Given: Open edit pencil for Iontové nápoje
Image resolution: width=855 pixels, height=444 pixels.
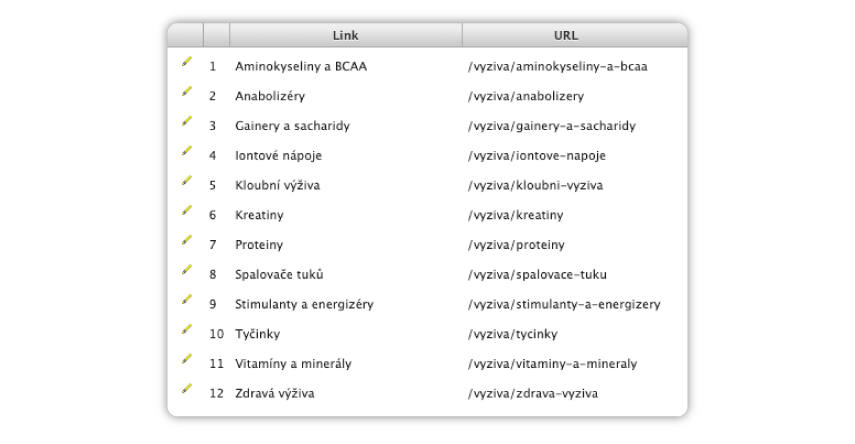Looking at the screenshot, I should click(186, 151).
